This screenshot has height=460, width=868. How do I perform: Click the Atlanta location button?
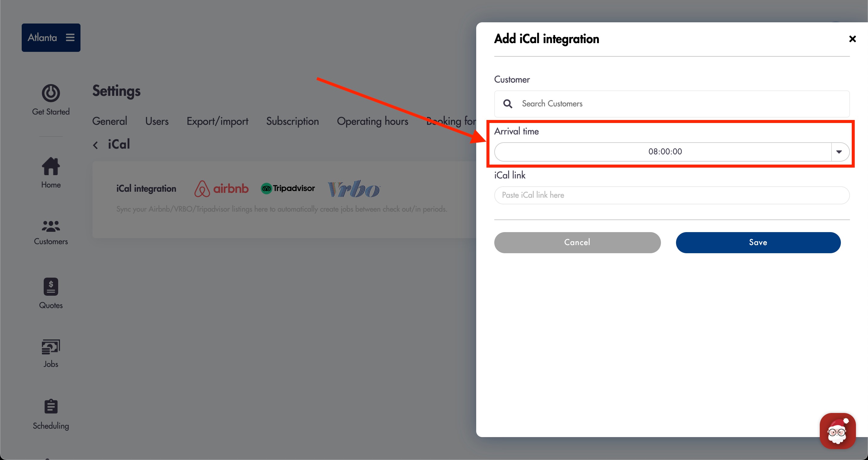click(51, 37)
